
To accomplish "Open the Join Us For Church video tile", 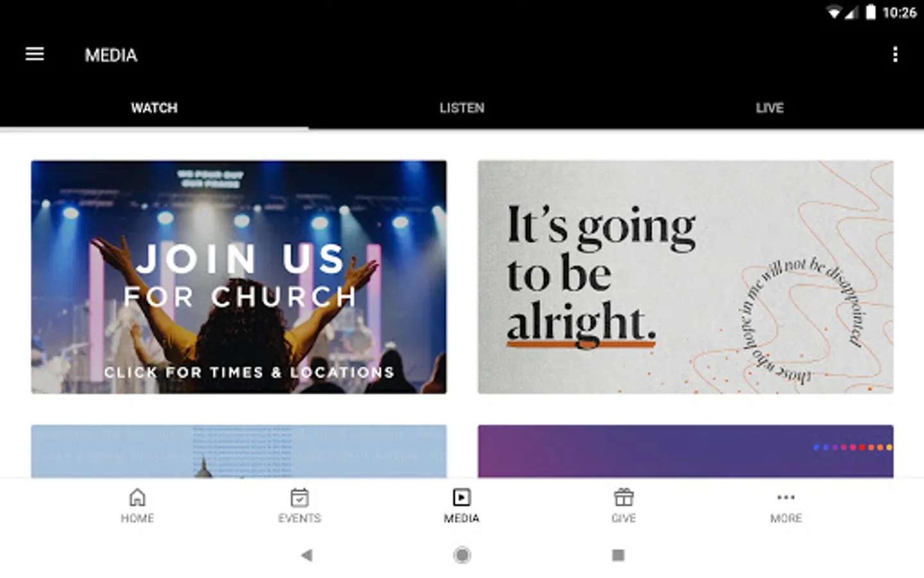I will pos(239,277).
